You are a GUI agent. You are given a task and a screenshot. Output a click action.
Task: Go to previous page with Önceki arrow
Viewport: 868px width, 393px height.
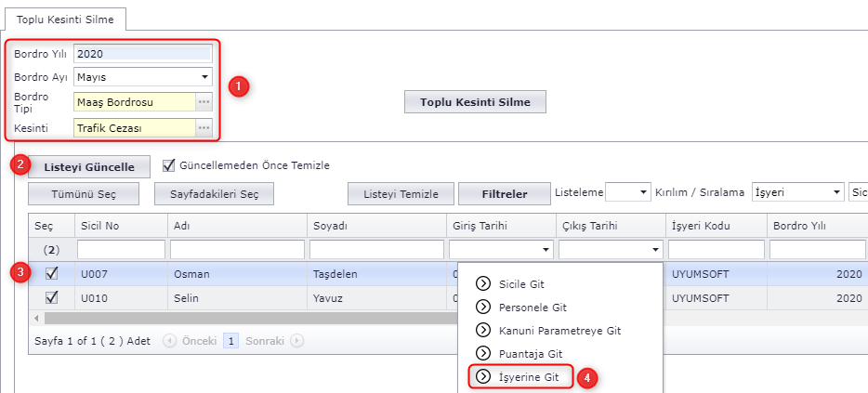tap(170, 341)
